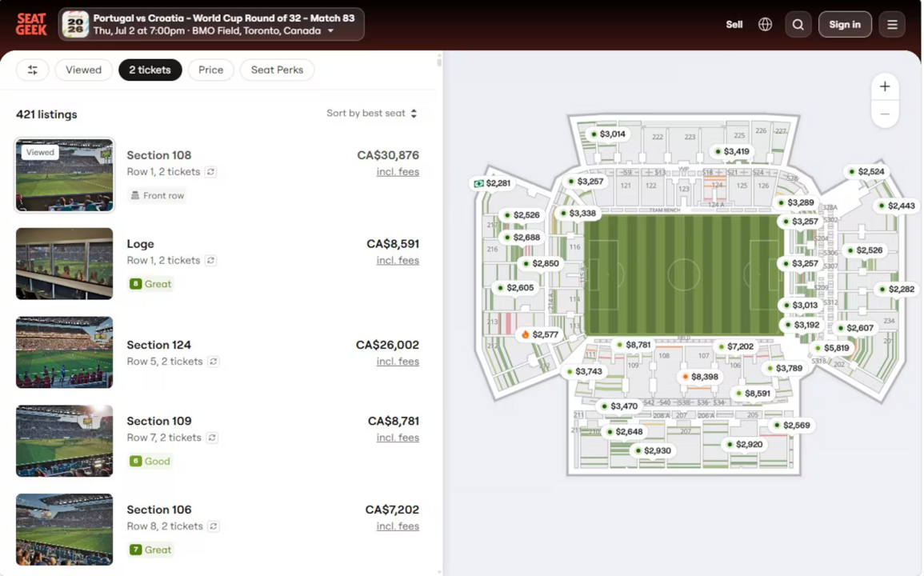
Task: Click the Sign in button
Action: coord(845,25)
